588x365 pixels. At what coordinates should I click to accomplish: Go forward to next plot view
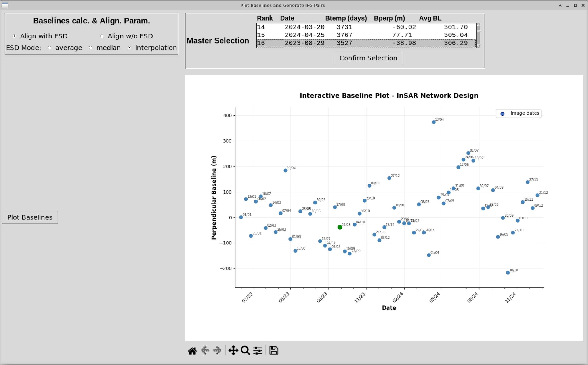(x=217, y=351)
